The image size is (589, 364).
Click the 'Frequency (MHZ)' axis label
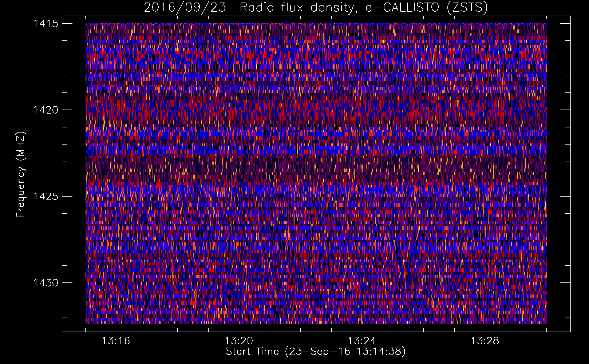(21, 175)
